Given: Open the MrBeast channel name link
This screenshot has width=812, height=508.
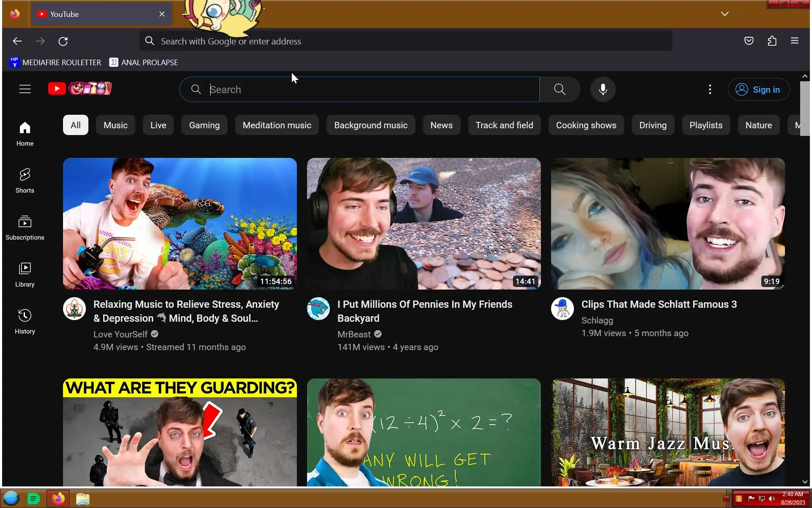Looking at the screenshot, I should coord(354,334).
